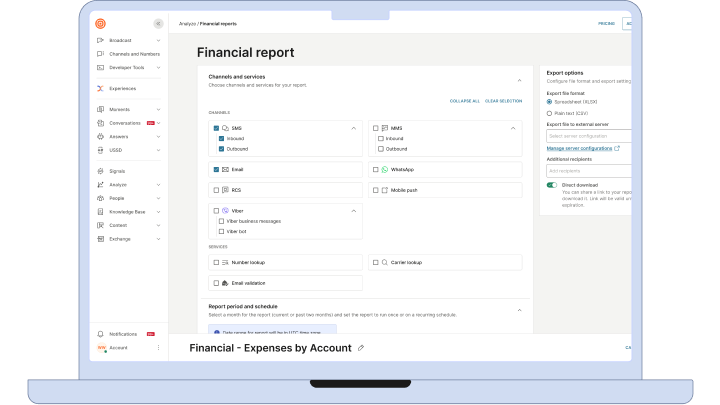Image resolution: width=720 pixels, height=405 pixels.
Task: Open Account options three-dot menu
Action: [x=158, y=348]
